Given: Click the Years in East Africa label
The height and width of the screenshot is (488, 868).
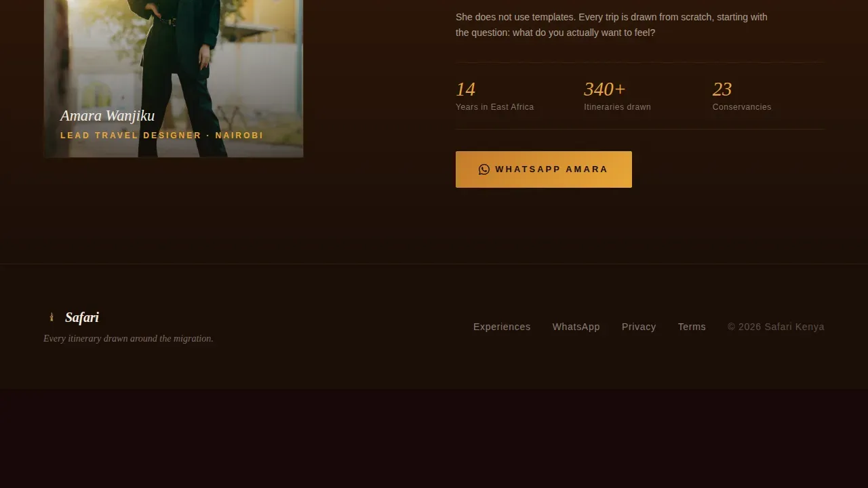Looking at the screenshot, I should point(494,107).
